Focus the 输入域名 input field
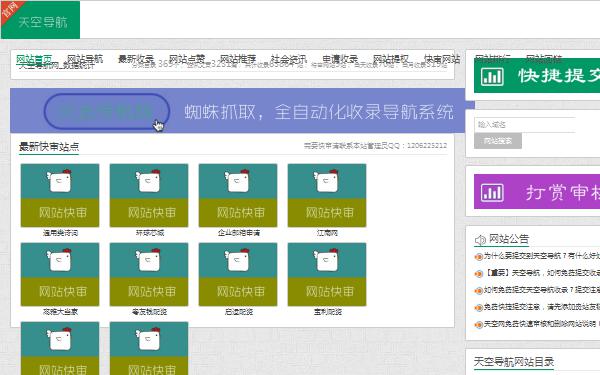This screenshot has height=375, width=600. [x=525, y=125]
